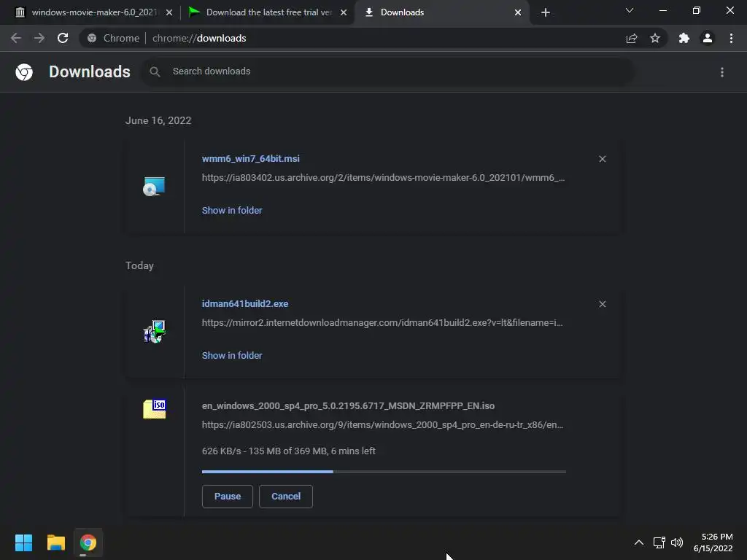The height and width of the screenshot is (560, 747).
Task: Open the Windows Start menu
Action: [x=24, y=542]
